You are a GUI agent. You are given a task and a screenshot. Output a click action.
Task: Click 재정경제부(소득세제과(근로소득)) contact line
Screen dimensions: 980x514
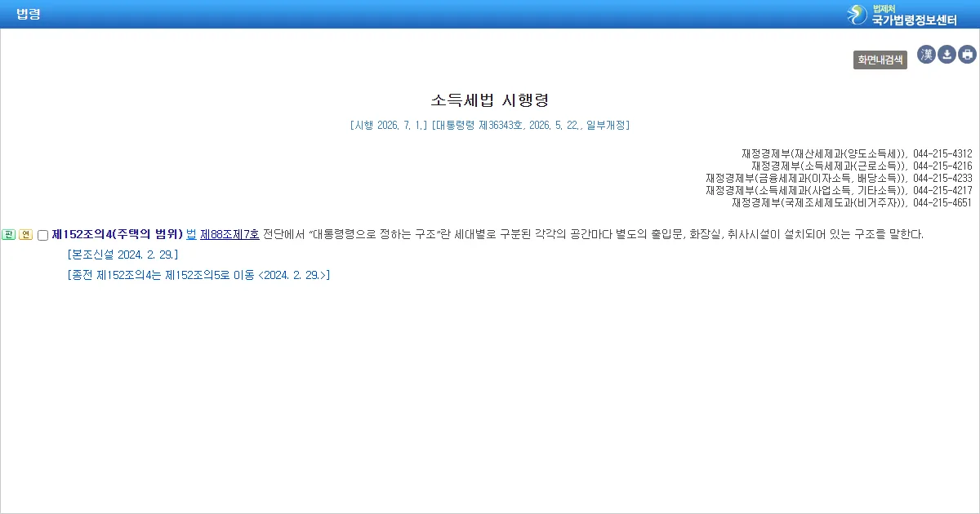862,166
